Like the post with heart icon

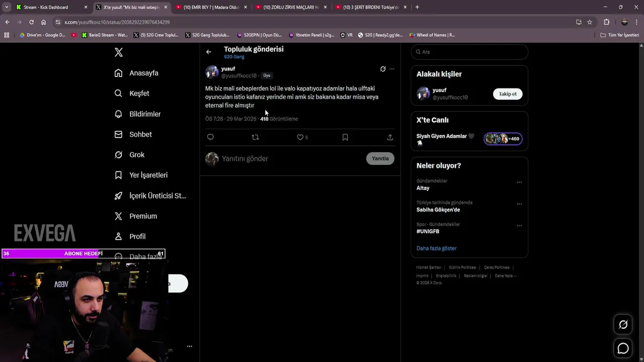(x=300, y=137)
